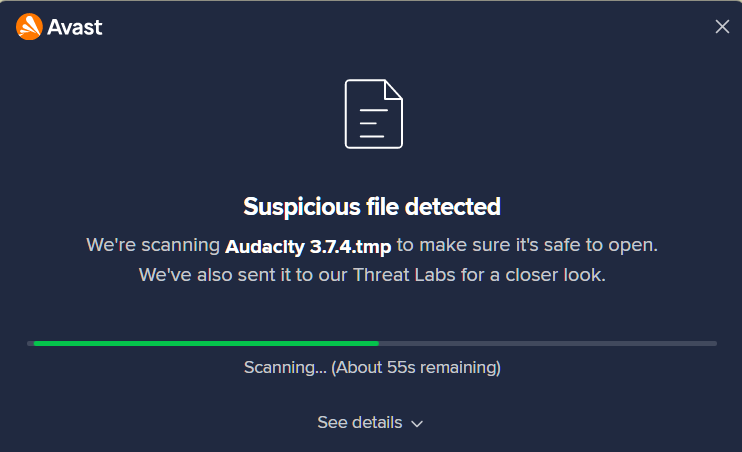Expand the See details chevron arrow
Viewport: 742px width, 452px height.
coord(417,423)
